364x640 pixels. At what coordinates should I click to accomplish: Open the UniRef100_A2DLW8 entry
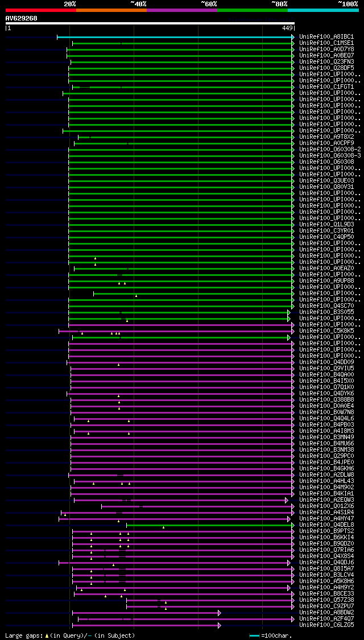tap(326, 474)
